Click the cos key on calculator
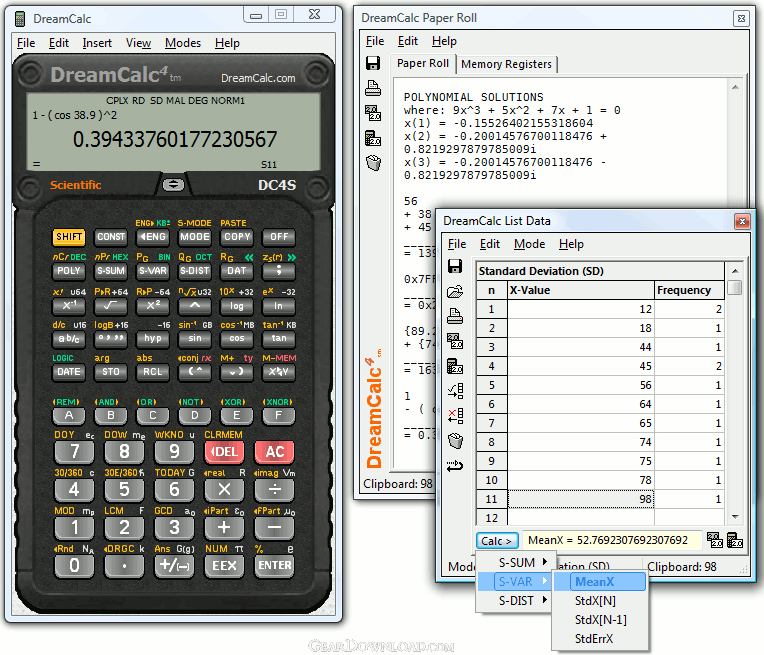764x655 pixels. coord(237,338)
